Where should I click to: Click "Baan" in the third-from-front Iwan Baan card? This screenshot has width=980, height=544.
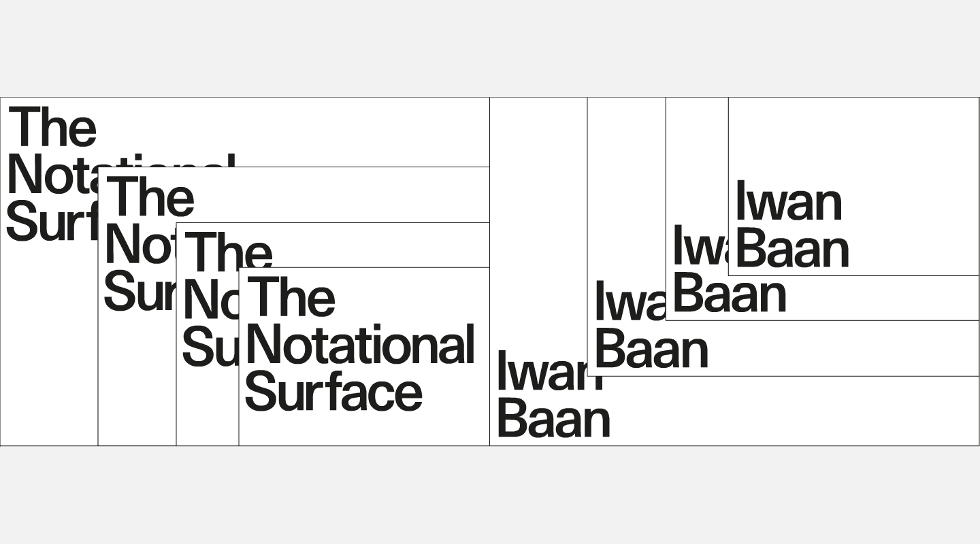(x=651, y=350)
